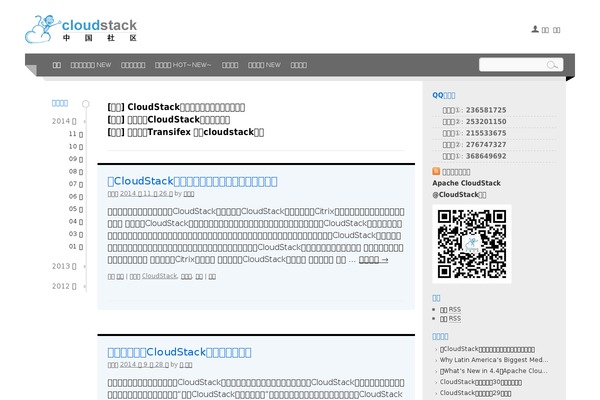This screenshot has height=400, width=600.
Task: Click the QQ heading in the sidebar
Action: pyautogui.click(x=444, y=95)
